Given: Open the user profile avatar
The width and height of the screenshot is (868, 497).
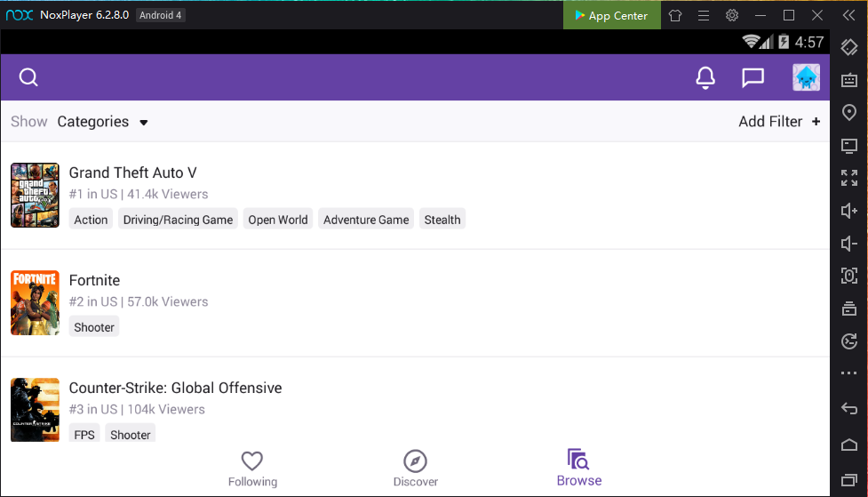Looking at the screenshot, I should point(806,78).
